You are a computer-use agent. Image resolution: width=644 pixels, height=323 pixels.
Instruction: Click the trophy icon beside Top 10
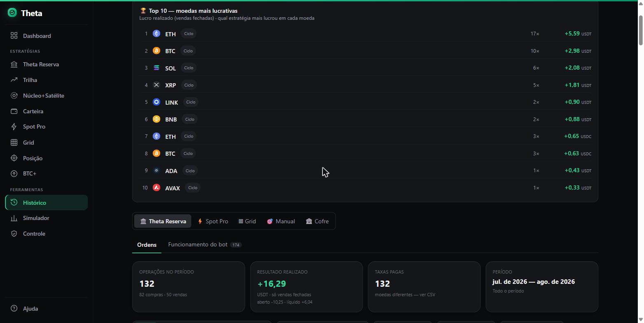pos(143,11)
